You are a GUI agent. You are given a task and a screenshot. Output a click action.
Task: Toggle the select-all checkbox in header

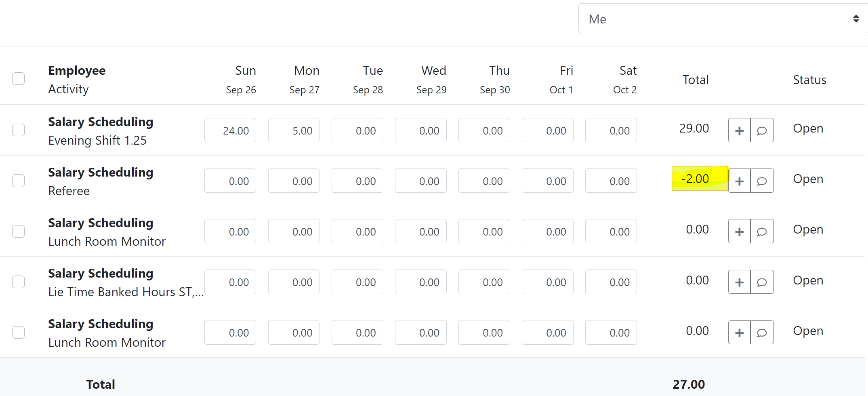click(x=19, y=78)
